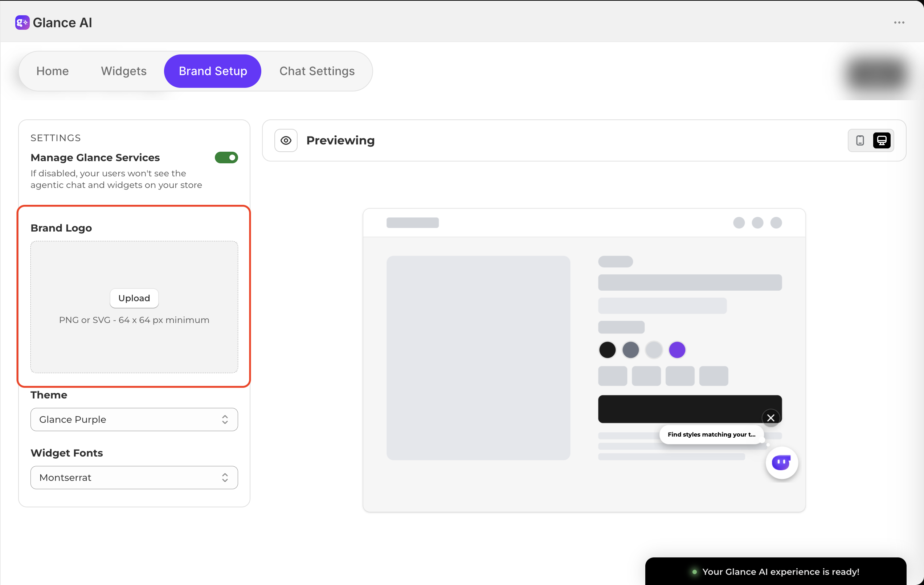Click the Previewing heading text
Image resolution: width=924 pixels, height=585 pixels.
click(340, 140)
